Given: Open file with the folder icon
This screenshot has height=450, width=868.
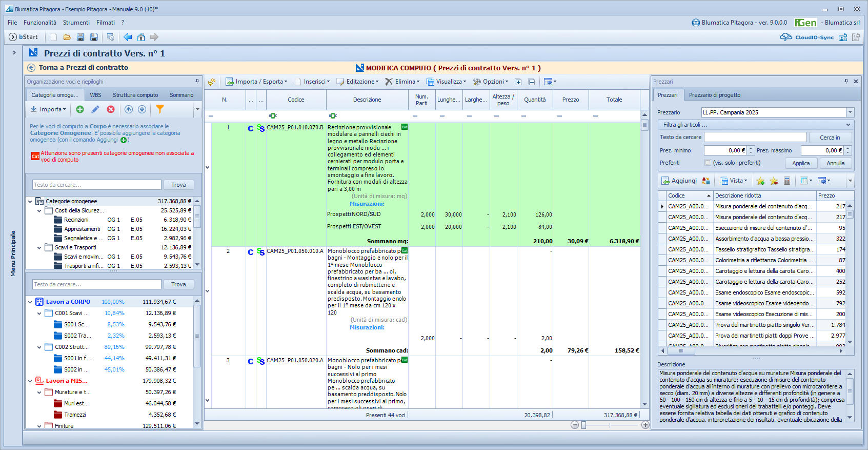Looking at the screenshot, I should click(67, 37).
